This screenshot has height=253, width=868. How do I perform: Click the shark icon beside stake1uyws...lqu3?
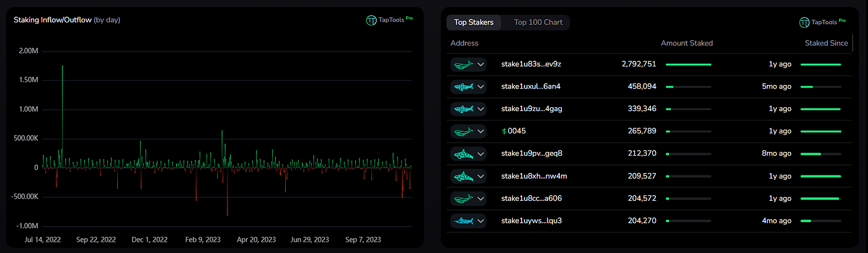pyautogui.click(x=463, y=221)
